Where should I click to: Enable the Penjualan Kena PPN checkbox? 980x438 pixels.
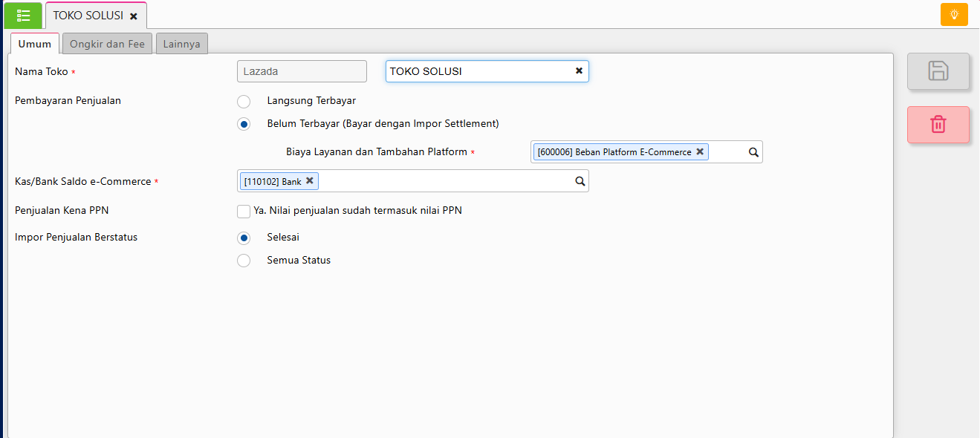point(244,212)
